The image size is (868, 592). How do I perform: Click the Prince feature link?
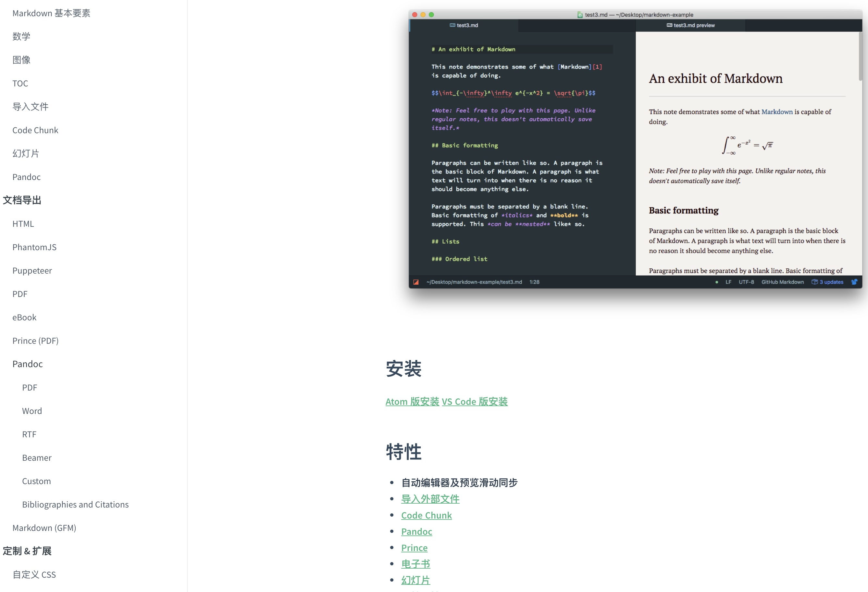point(414,547)
